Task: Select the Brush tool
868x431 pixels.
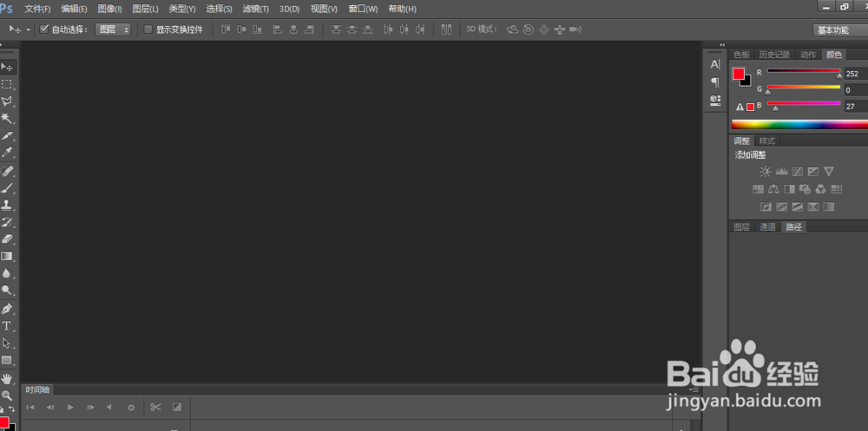Action: point(7,187)
